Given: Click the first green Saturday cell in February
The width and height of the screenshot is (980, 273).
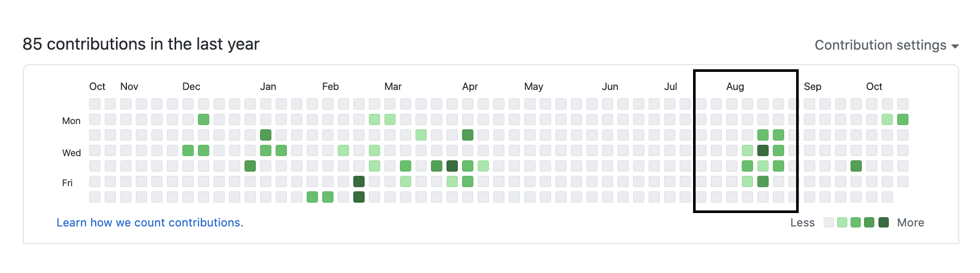Looking at the screenshot, I should [x=312, y=197].
